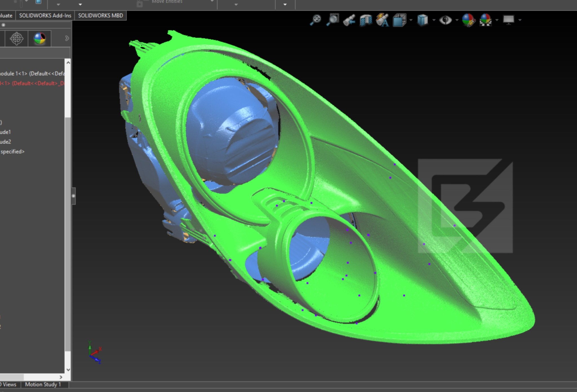Switch to the SOLIDWORKS Add-Ins tab
The height and width of the screenshot is (392, 577).
point(45,15)
